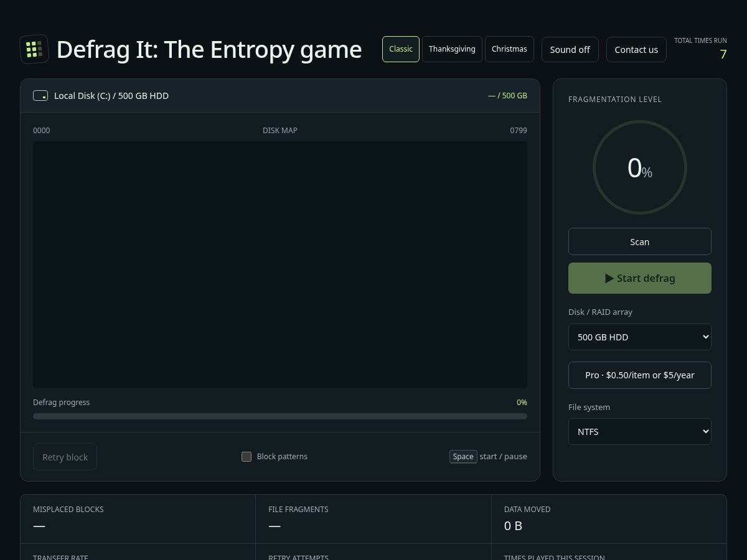Click the hard disk icon beside Local Disk
This screenshot has width=747, height=560.
pos(40,96)
